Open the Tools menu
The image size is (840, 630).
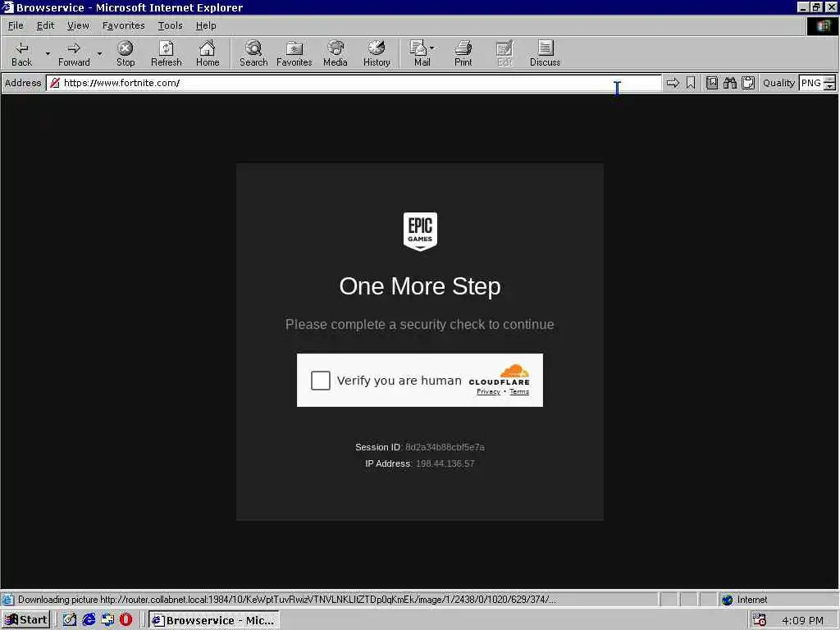(171, 25)
